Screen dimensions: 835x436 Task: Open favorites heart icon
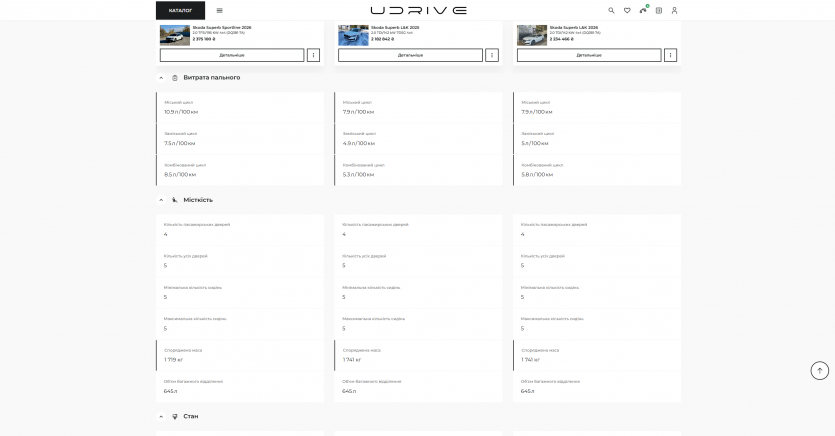(x=627, y=10)
